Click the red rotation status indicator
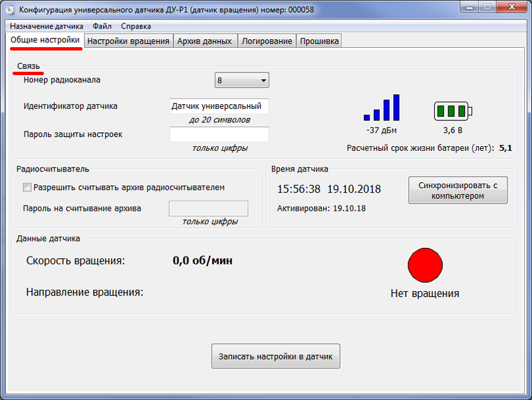532x400 pixels. pos(425,265)
